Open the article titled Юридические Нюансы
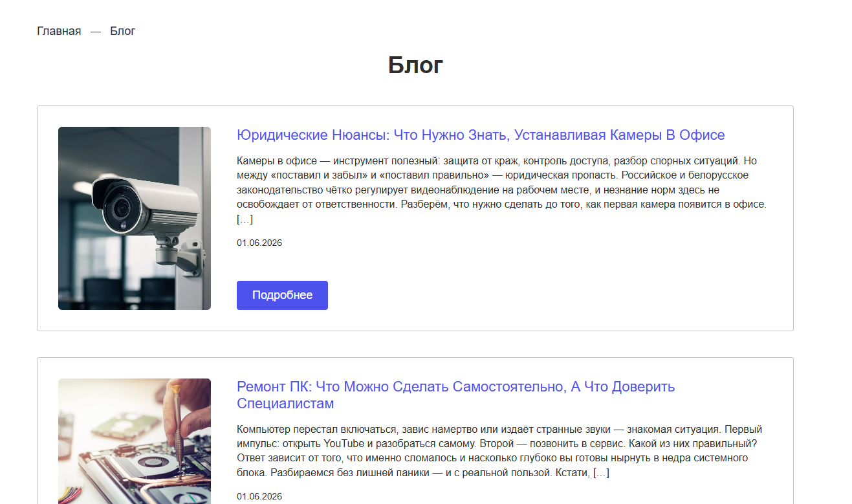The width and height of the screenshot is (852, 504). pyautogui.click(x=481, y=135)
